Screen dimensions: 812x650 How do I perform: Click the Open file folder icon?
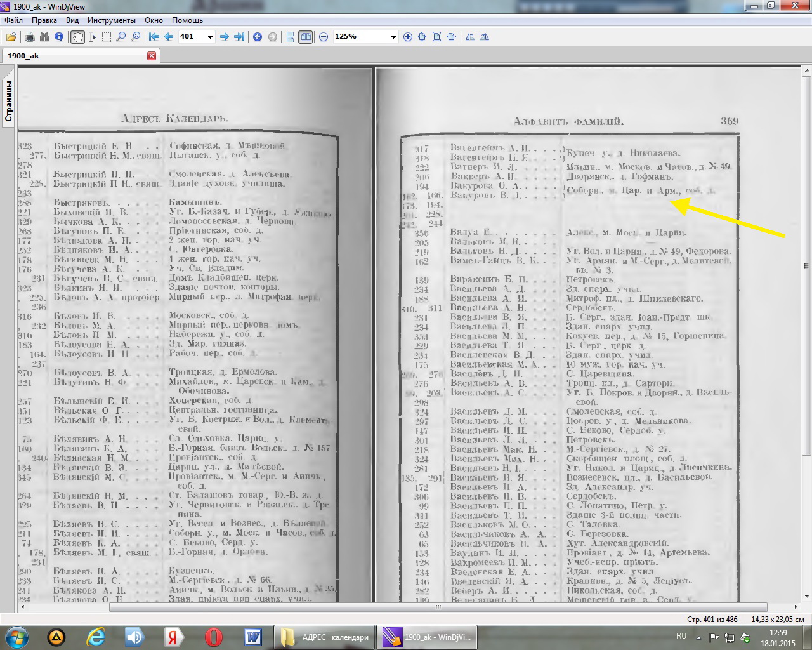(11, 37)
